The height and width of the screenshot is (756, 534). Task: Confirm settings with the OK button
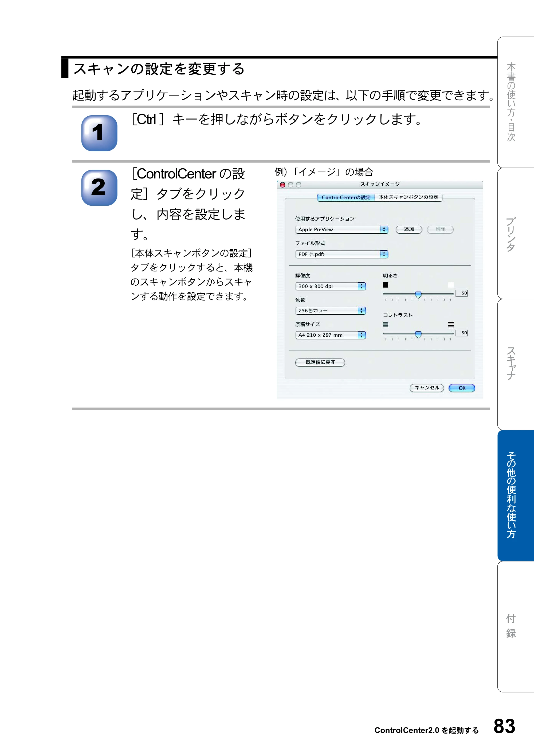[x=462, y=388]
